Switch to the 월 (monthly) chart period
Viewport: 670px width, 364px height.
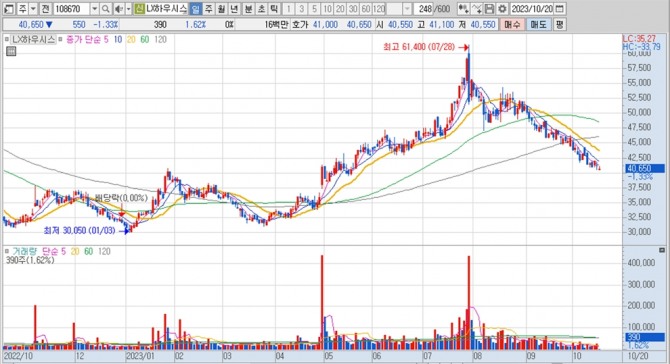click(221, 9)
